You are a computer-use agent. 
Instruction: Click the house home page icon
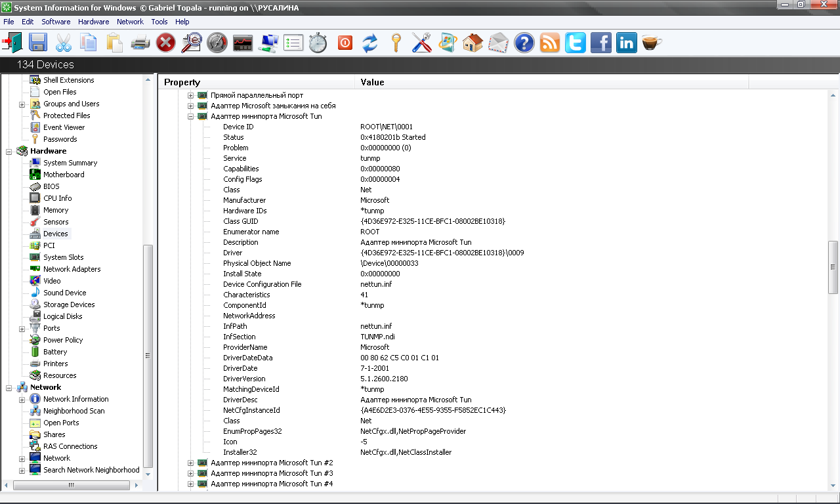pos(472,43)
